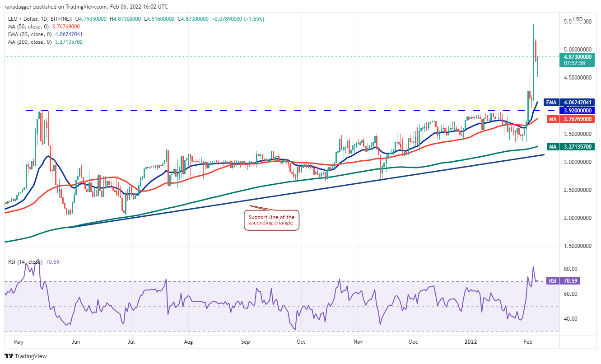Click the RSI axis 80.00 label
Viewport: 601px width, 364px height.
pyautogui.click(x=570, y=269)
